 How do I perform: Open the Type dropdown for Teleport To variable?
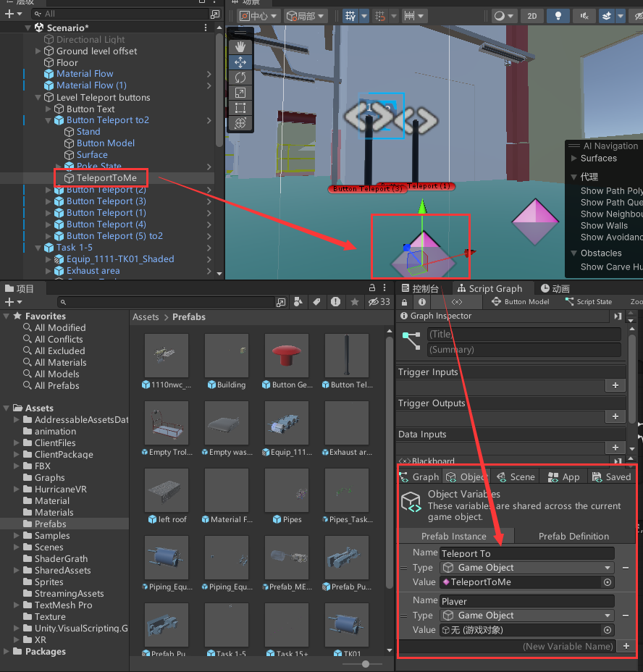coord(527,568)
